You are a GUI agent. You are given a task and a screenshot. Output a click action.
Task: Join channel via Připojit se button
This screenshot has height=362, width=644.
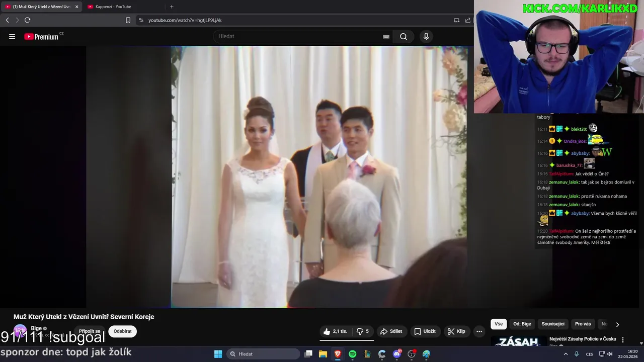(90, 331)
